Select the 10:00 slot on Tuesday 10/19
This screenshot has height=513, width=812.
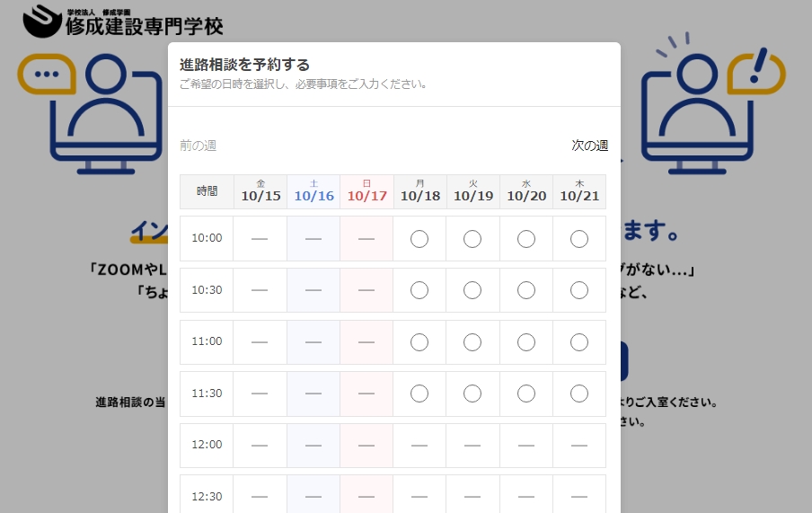472,239
